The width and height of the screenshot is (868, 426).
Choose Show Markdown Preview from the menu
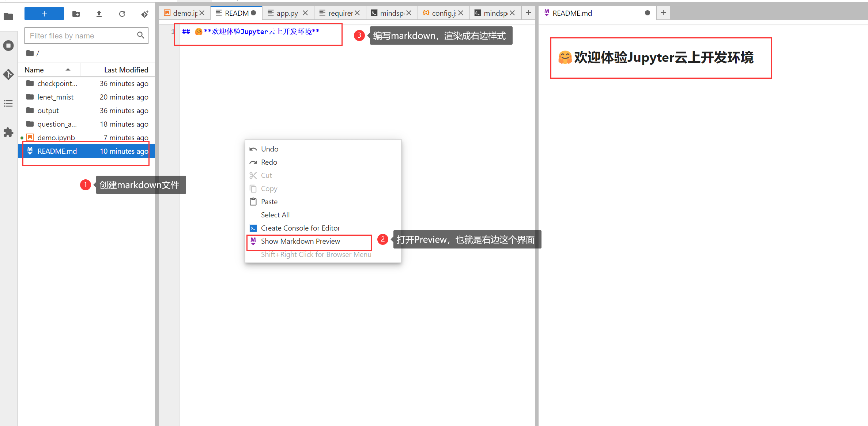click(x=300, y=241)
